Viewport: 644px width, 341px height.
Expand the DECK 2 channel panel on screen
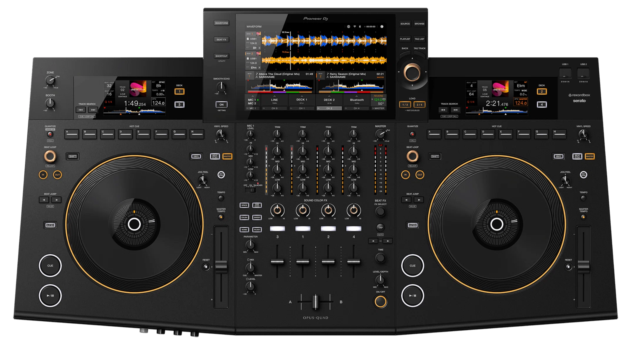329,102
